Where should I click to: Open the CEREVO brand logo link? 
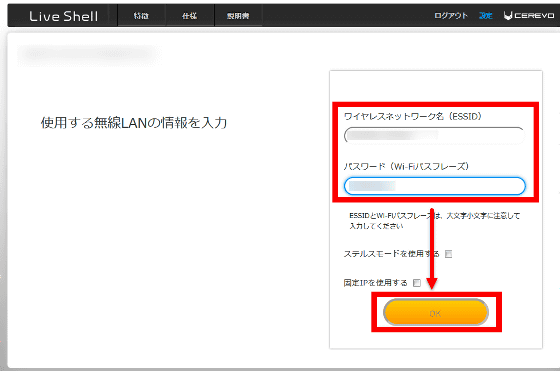[529, 16]
